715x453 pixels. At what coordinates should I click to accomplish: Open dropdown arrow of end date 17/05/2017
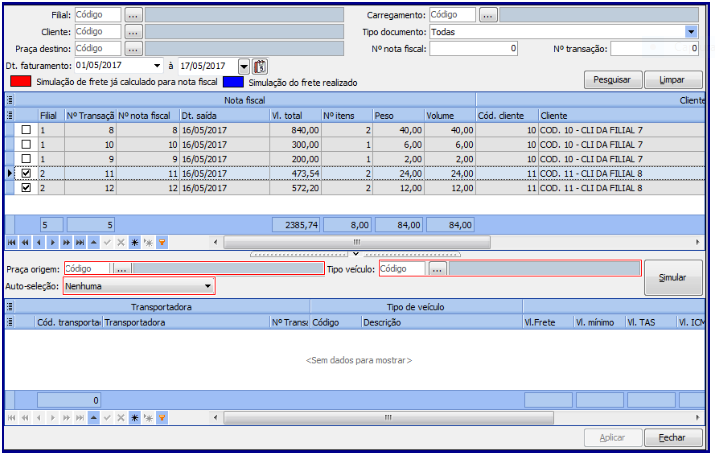[244, 67]
